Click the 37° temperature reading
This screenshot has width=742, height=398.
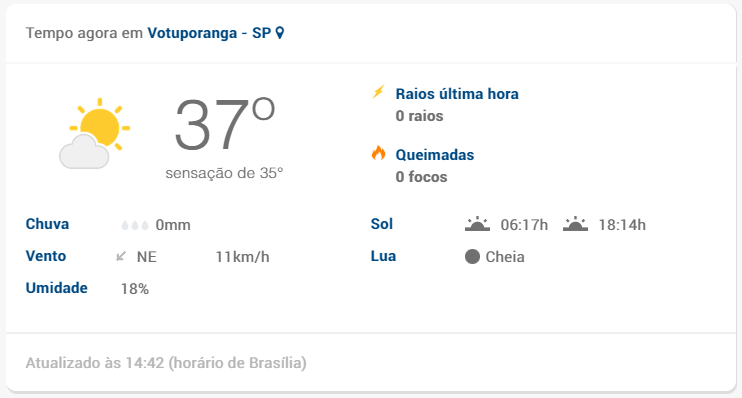pos(224,124)
